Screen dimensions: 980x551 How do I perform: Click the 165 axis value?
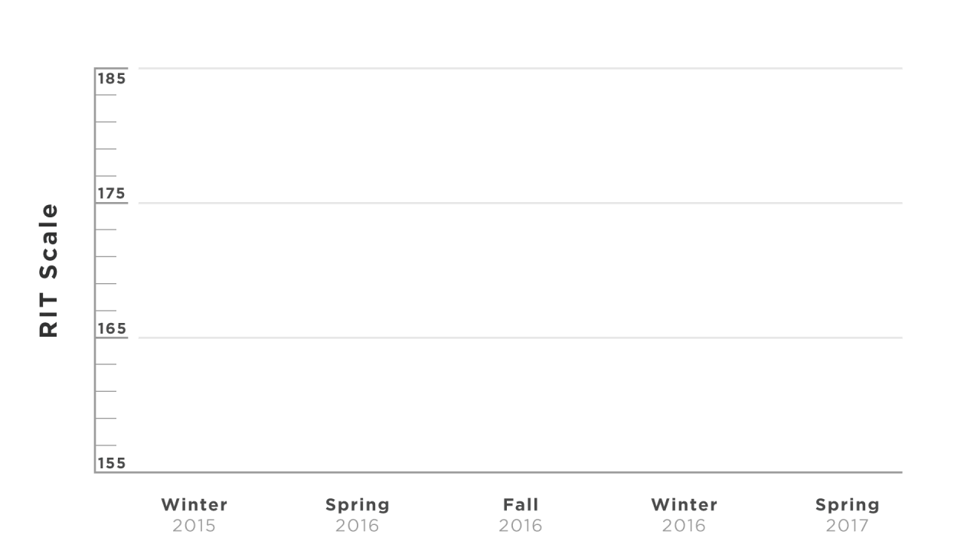[111, 328]
